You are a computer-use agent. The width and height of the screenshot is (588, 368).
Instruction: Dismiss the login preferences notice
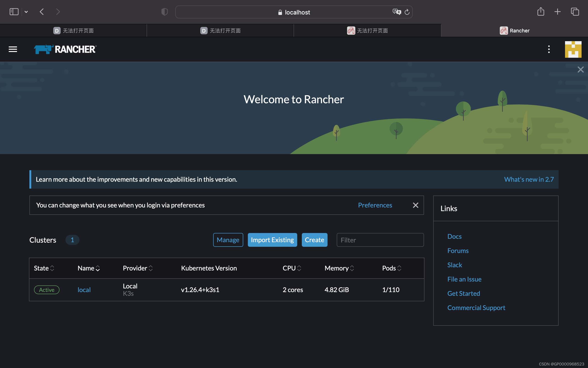click(x=416, y=205)
